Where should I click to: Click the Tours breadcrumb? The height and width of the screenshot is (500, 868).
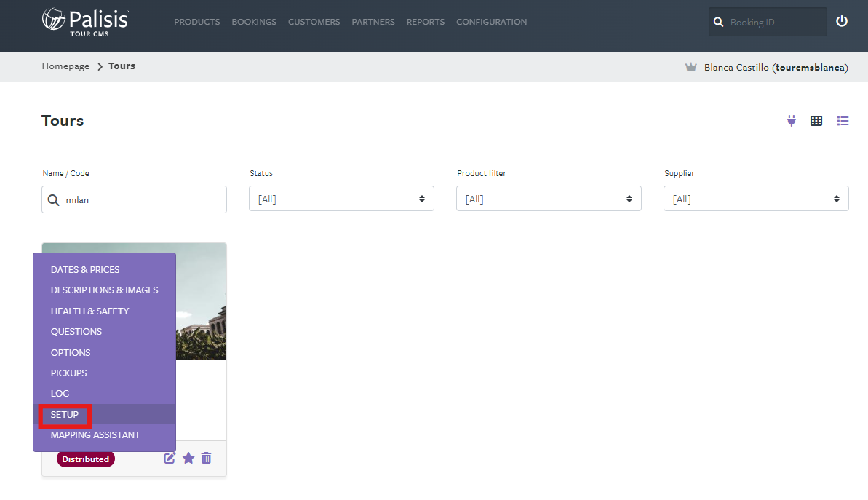pyautogui.click(x=122, y=66)
